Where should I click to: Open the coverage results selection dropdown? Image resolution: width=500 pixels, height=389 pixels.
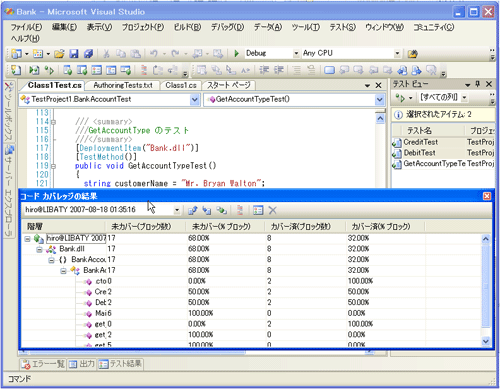point(177,210)
